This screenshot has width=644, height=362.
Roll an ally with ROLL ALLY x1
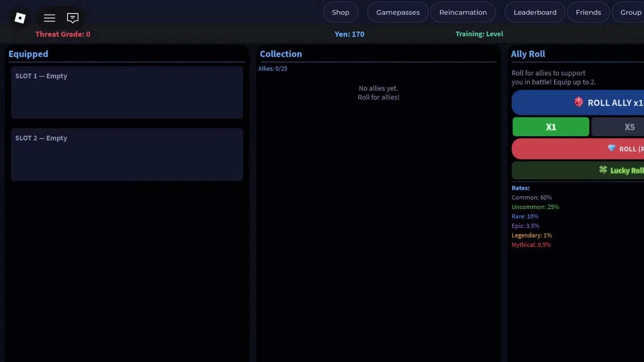(x=578, y=103)
